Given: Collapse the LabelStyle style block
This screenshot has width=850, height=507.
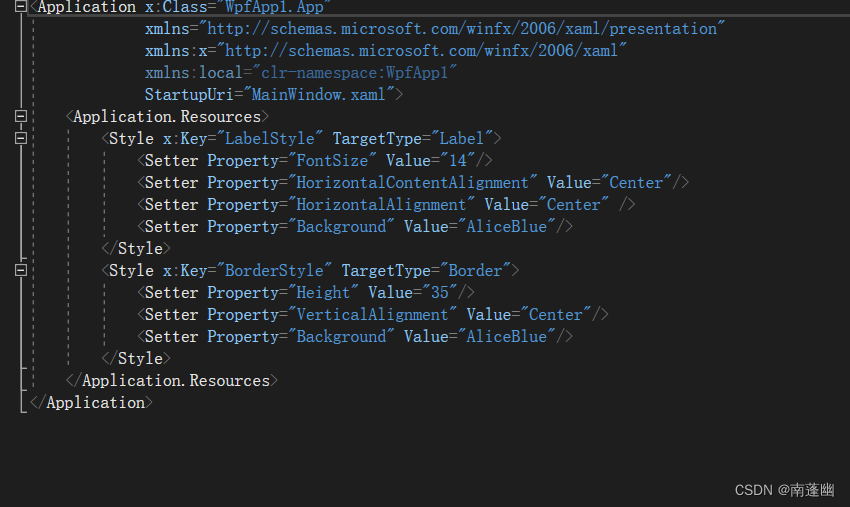Looking at the screenshot, I should pos(21,138).
